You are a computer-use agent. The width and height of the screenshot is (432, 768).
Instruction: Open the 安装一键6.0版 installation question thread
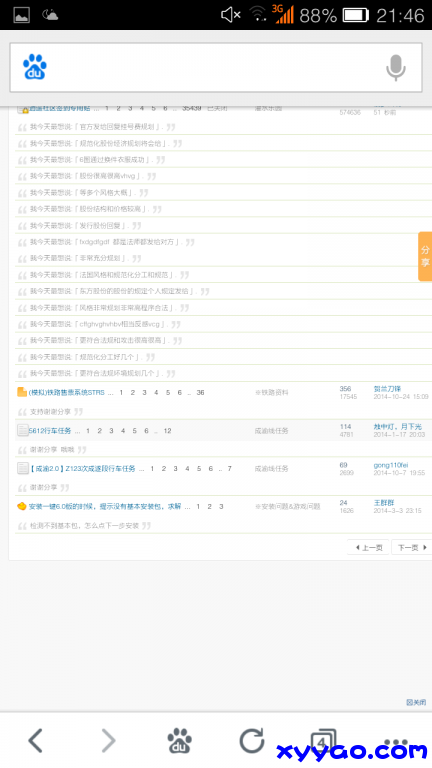tap(105, 506)
